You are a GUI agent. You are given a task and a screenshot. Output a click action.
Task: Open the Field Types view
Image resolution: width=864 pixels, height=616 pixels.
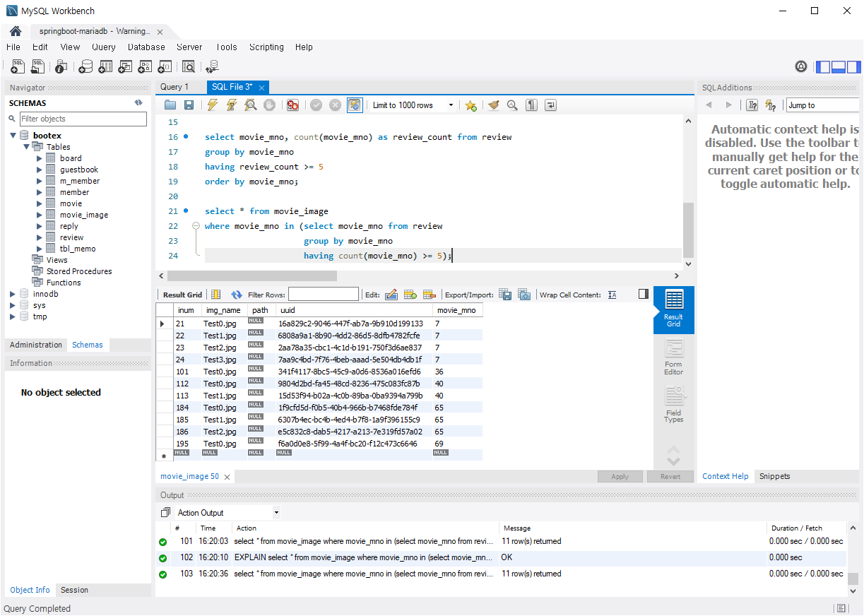[674, 405]
